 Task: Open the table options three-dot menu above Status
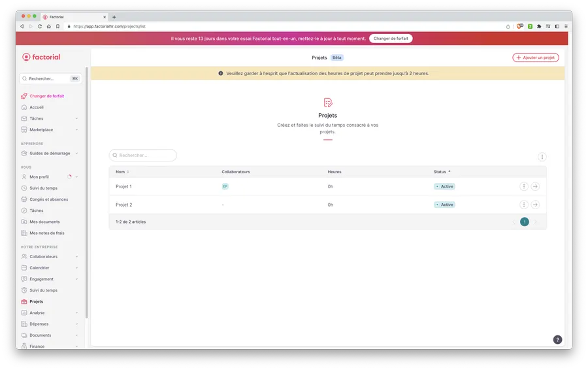pos(542,157)
